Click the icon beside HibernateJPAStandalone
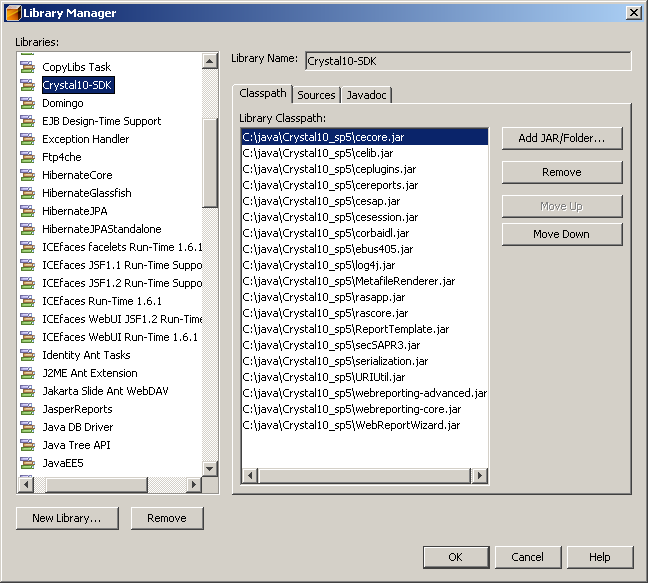This screenshot has width=648, height=583. tap(28, 229)
